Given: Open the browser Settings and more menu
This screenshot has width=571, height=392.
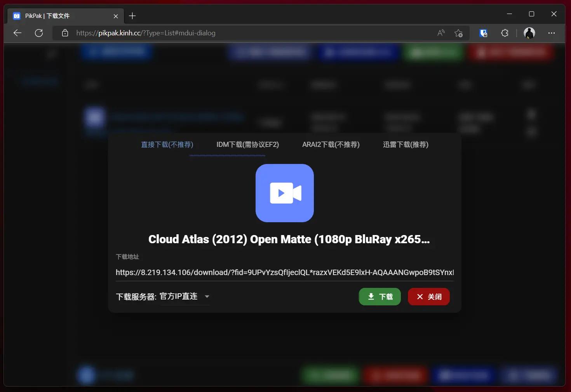Looking at the screenshot, I should [552, 33].
